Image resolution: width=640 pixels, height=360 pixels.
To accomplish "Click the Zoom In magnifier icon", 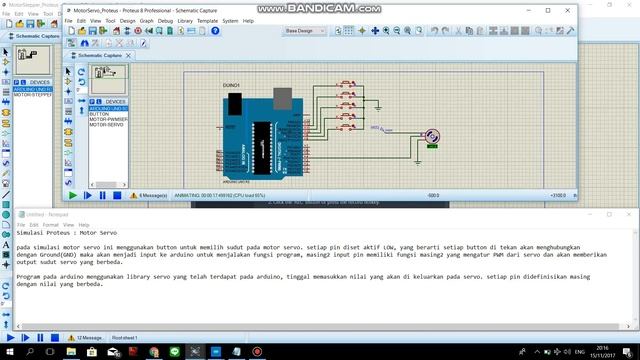I will tap(386, 31).
